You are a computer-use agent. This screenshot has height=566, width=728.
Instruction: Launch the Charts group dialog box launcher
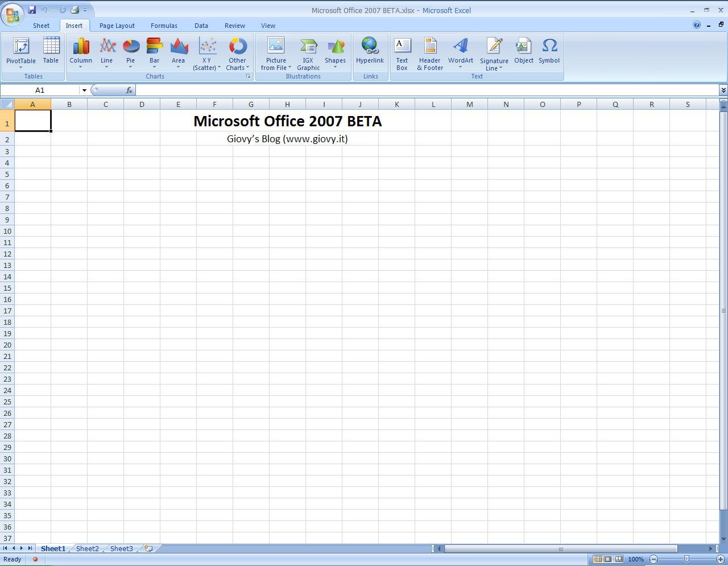(249, 76)
